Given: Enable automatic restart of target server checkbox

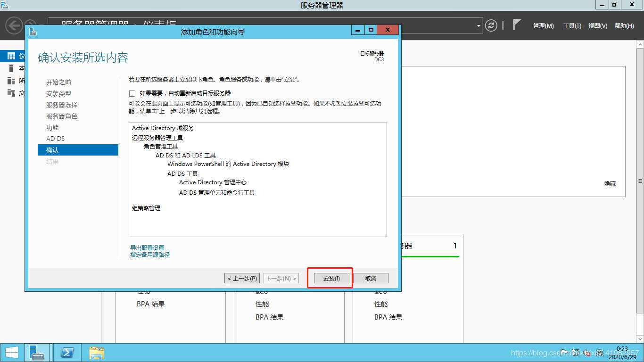Looking at the screenshot, I should tap(132, 93).
